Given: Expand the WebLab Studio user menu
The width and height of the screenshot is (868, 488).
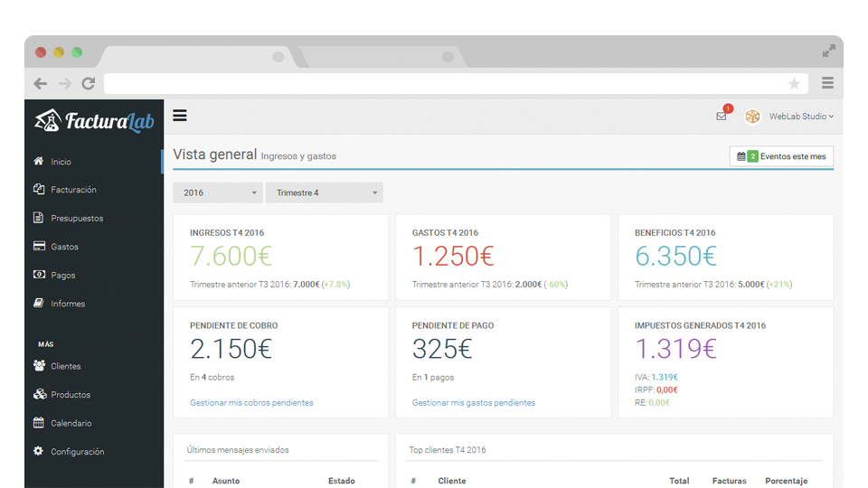Looking at the screenshot, I should [x=801, y=117].
